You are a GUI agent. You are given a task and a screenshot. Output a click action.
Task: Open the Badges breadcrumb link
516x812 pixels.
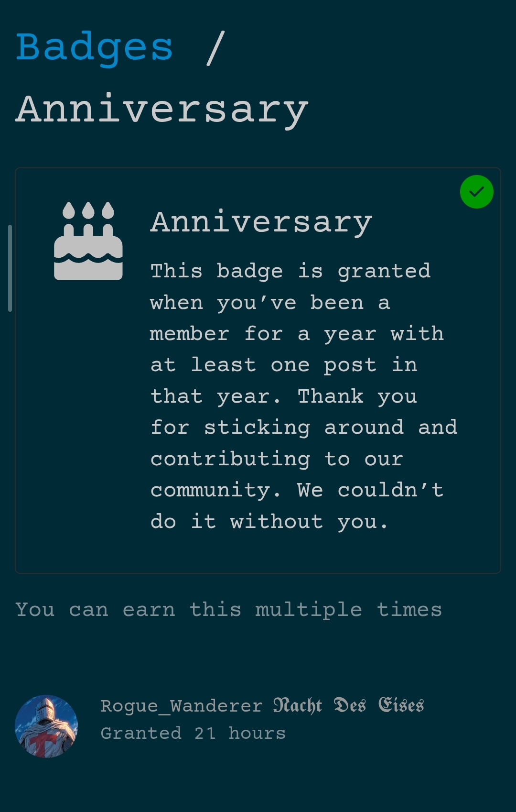[x=94, y=47]
